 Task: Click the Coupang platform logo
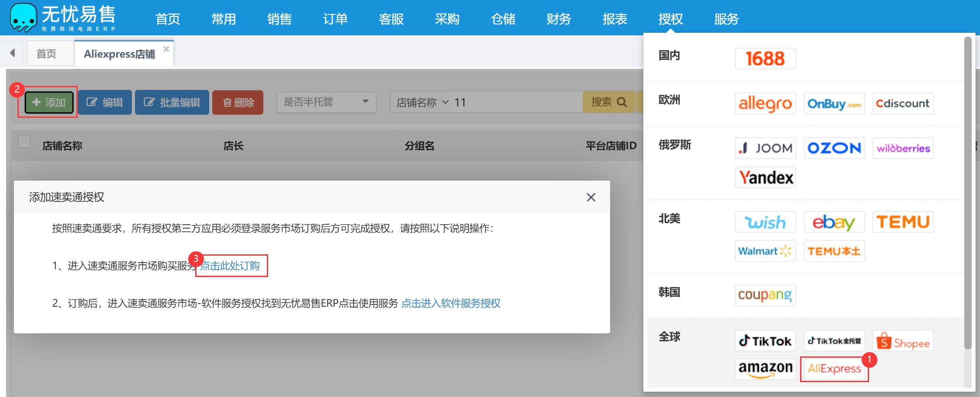(765, 295)
